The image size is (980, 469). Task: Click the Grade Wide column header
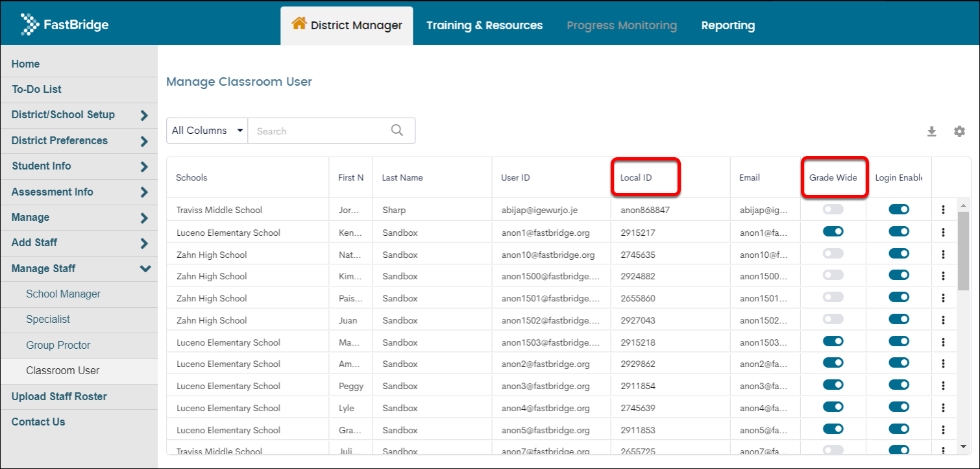click(833, 177)
